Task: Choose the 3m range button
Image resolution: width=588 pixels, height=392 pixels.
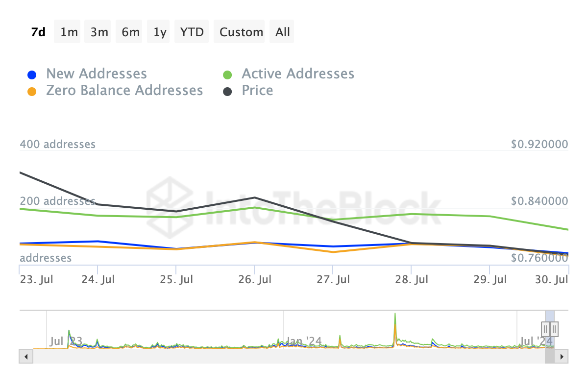Action: coord(99,32)
